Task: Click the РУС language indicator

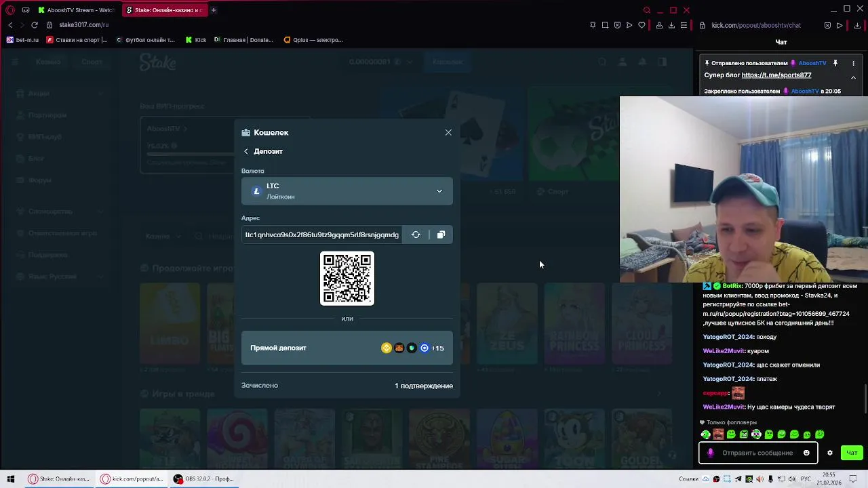Action: click(x=806, y=479)
